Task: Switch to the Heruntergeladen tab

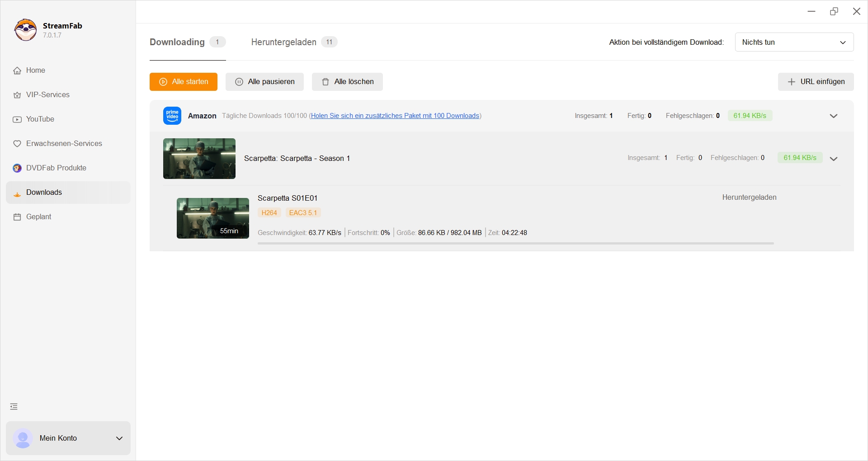Action: tap(283, 42)
